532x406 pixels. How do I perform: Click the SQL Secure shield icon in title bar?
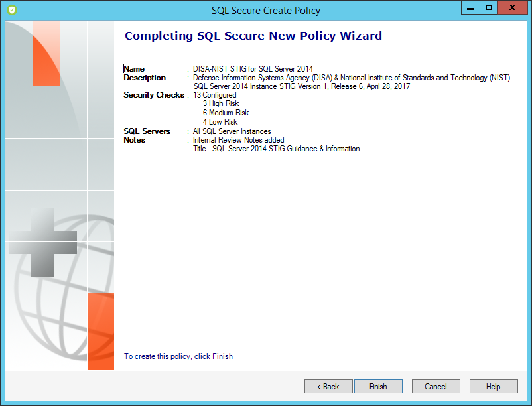pyautogui.click(x=12, y=10)
